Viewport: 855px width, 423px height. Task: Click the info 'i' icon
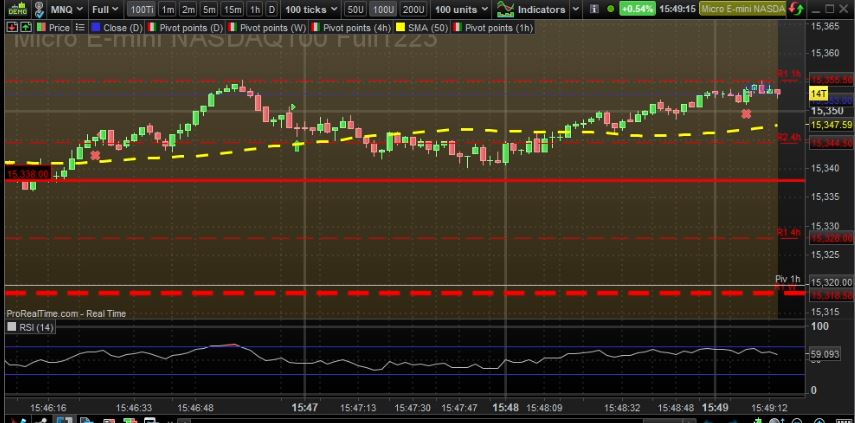click(x=594, y=9)
